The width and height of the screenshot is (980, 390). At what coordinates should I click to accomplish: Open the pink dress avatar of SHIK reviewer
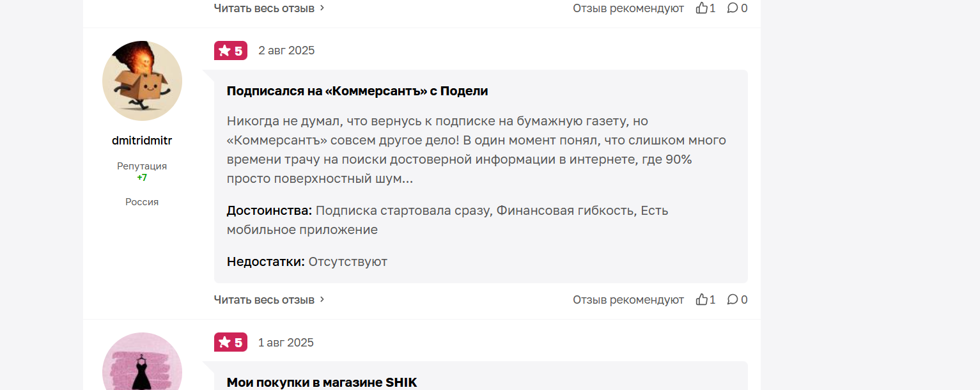(x=142, y=361)
